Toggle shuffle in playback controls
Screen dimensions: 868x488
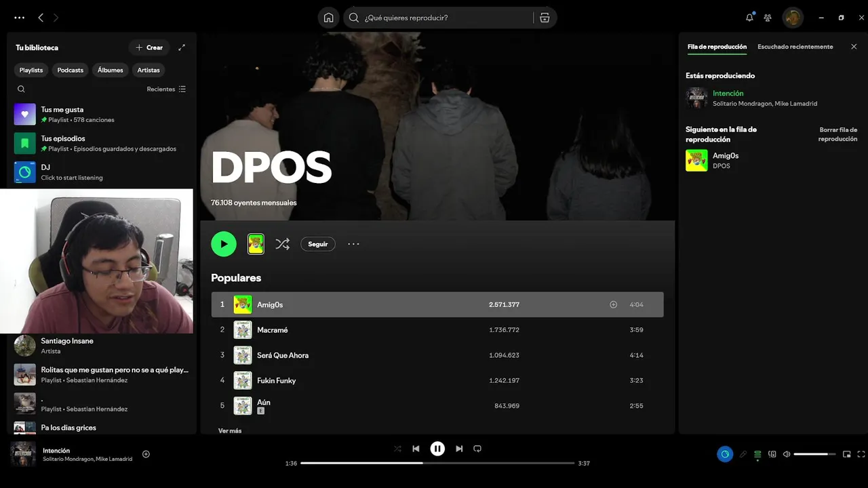coord(397,449)
